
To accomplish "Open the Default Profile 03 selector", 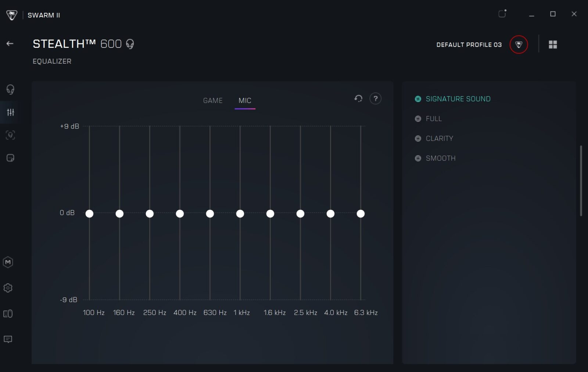I will tap(469, 45).
